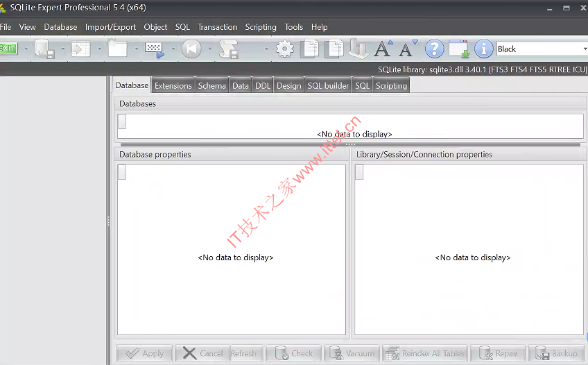588x365 pixels.
Task: Open dropdown arrow next to execute SQL icon
Action: click(x=173, y=49)
